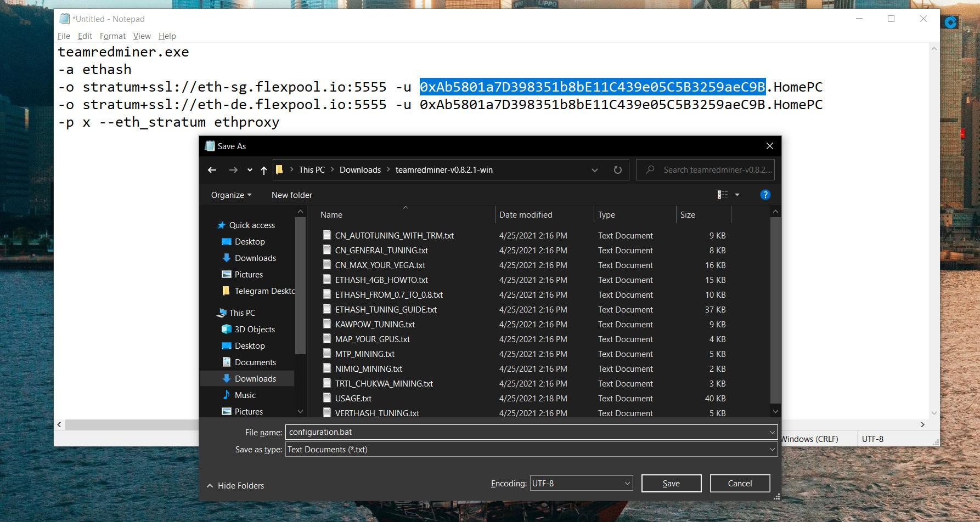Click Notepad horizontal scrollbar
980x522 pixels.
pyautogui.click(x=132, y=424)
